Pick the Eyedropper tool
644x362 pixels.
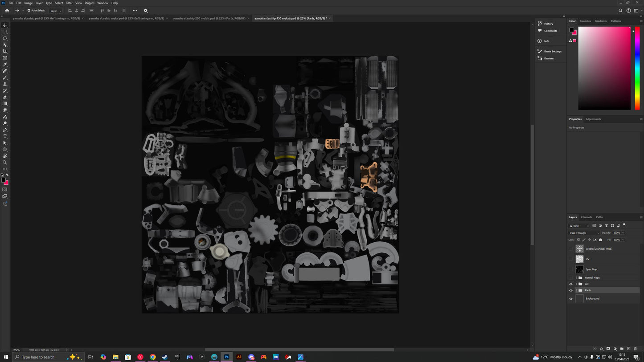click(x=5, y=65)
